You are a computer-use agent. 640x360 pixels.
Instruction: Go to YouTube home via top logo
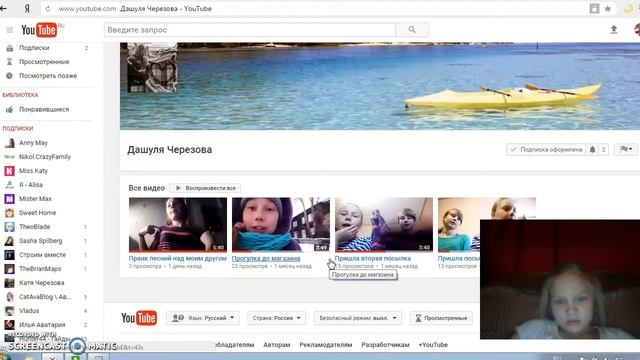click(x=39, y=30)
